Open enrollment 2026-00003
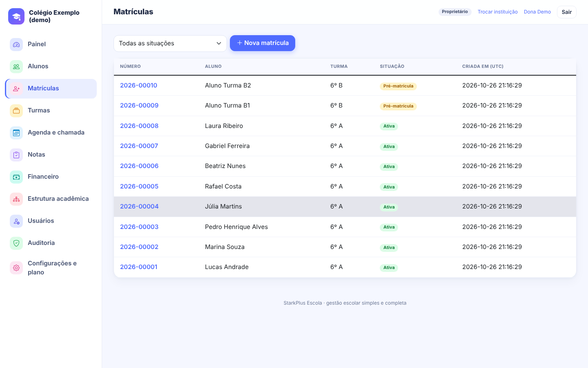This screenshot has width=588, height=368. (139, 227)
